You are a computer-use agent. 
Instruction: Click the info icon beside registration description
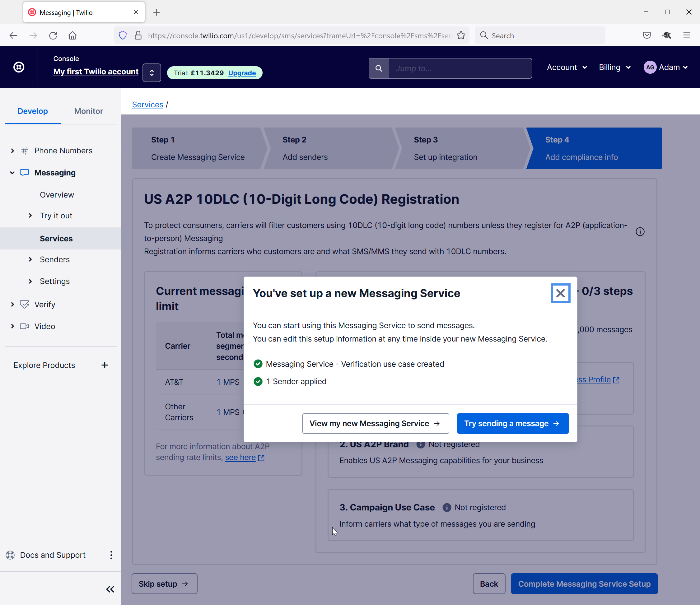pos(640,232)
